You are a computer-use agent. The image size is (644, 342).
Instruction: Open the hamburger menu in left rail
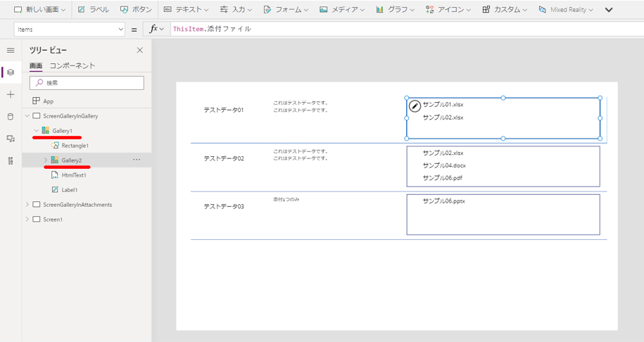coord(11,50)
